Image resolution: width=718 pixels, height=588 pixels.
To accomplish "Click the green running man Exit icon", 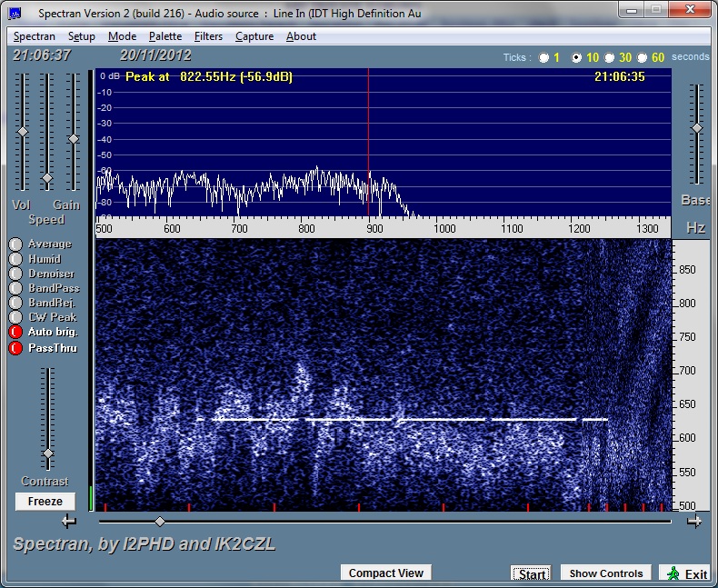I will pos(673,573).
